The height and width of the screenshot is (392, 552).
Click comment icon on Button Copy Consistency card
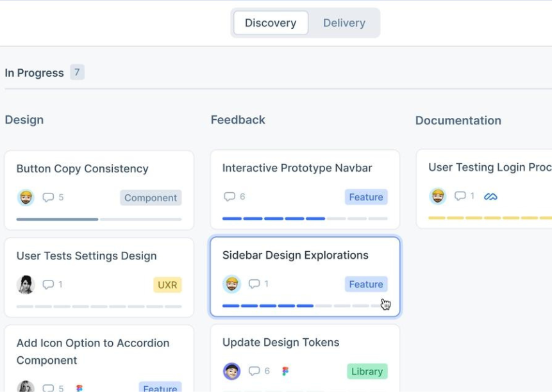click(x=48, y=197)
